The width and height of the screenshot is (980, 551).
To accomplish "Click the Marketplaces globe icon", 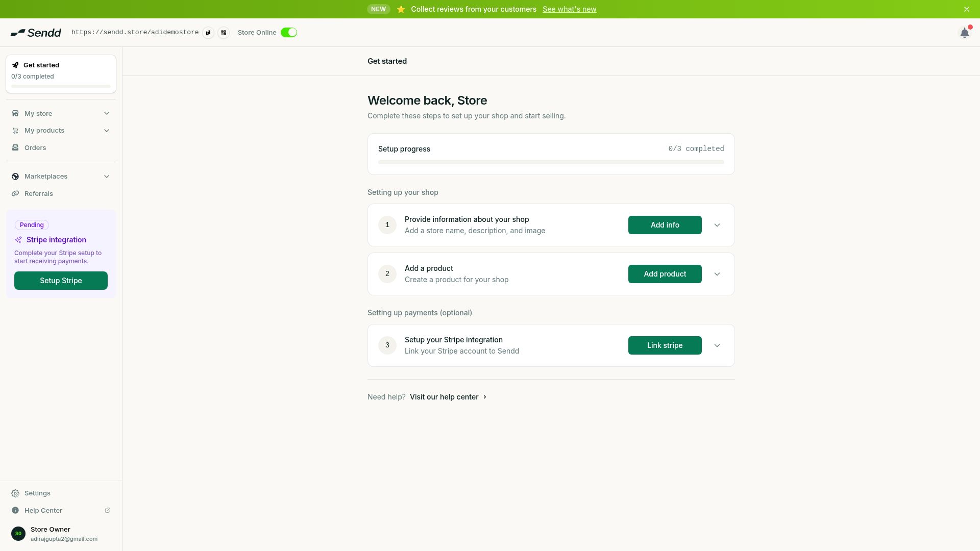I will (x=15, y=177).
